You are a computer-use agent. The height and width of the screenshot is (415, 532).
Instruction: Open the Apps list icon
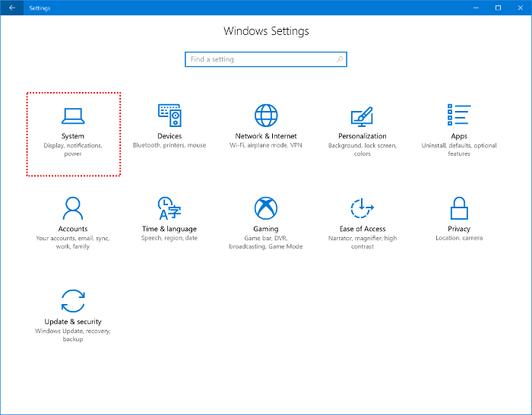[x=459, y=115]
